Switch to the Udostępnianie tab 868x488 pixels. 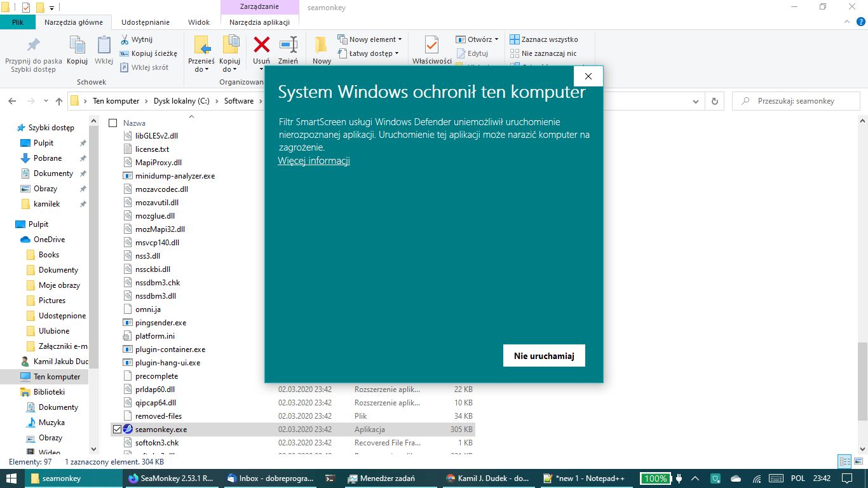click(x=146, y=22)
